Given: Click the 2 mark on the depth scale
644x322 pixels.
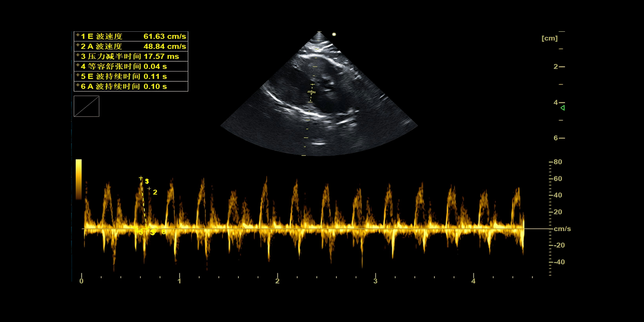Looking at the screenshot, I should click(x=556, y=67).
